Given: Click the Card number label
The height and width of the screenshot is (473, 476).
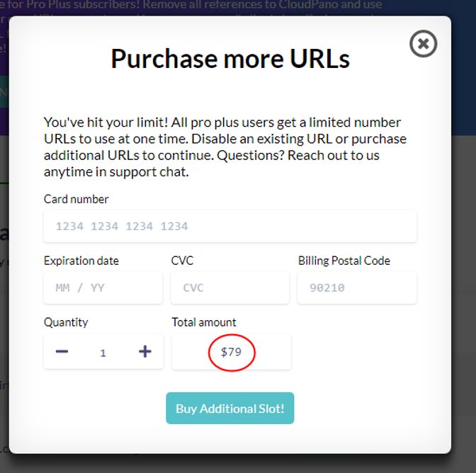Looking at the screenshot, I should pyautogui.click(x=76, y=200).
